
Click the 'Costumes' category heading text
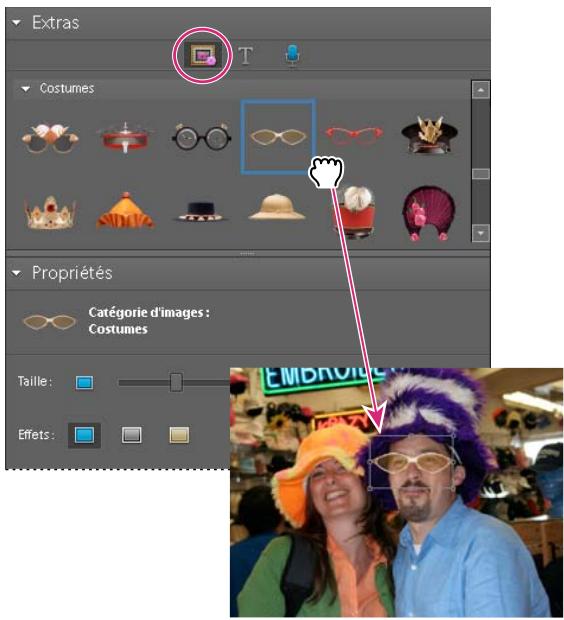[67, 88]
